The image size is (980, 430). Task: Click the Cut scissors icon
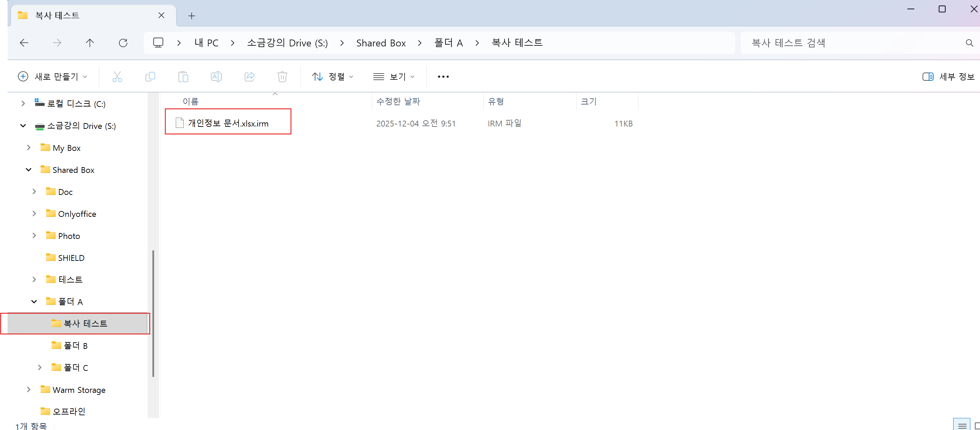point(117,77)
